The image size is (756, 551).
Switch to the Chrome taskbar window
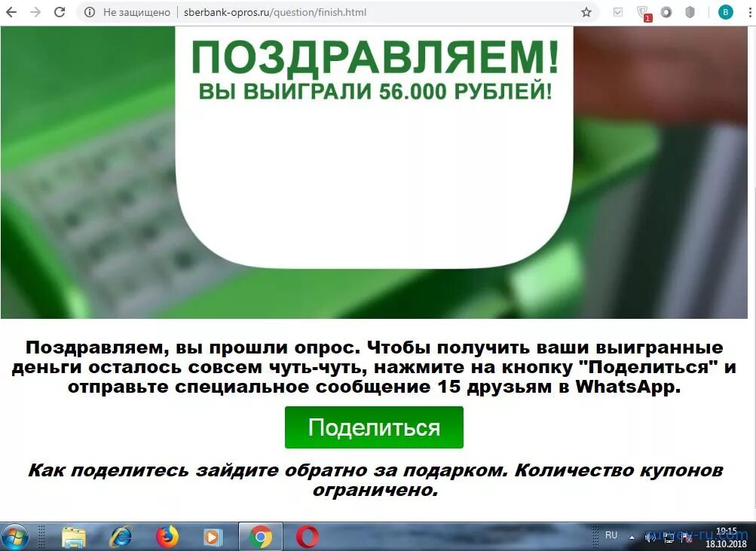(261, 537)
